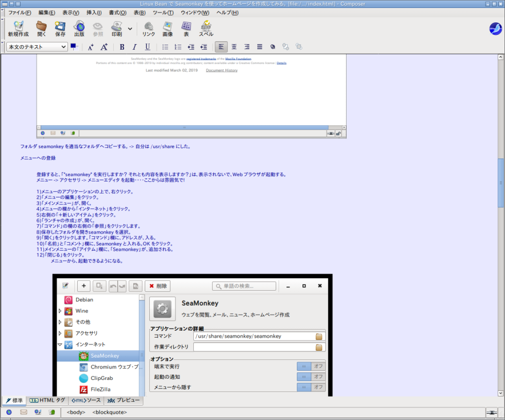Image resolution: width=505 pixels, height=420 pixels.
Task: Click the <blockquote> tag in status bar
Action: click(109, 412)
